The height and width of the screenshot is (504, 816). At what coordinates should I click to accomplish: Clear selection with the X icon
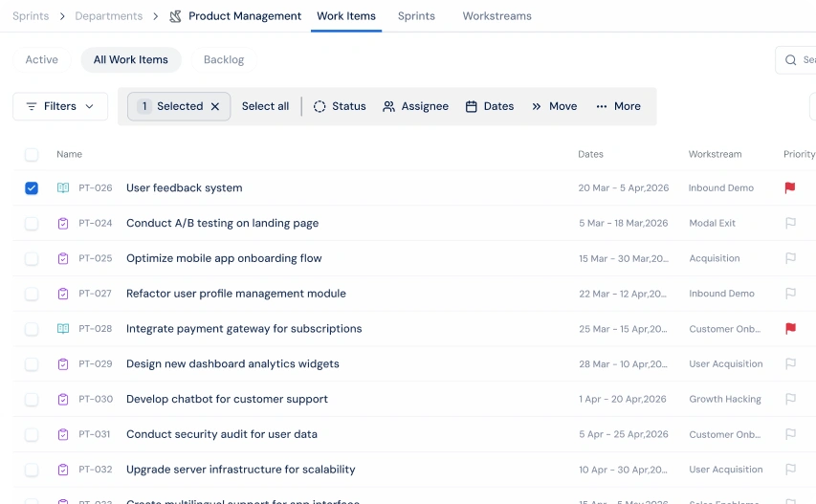(215, 106)
